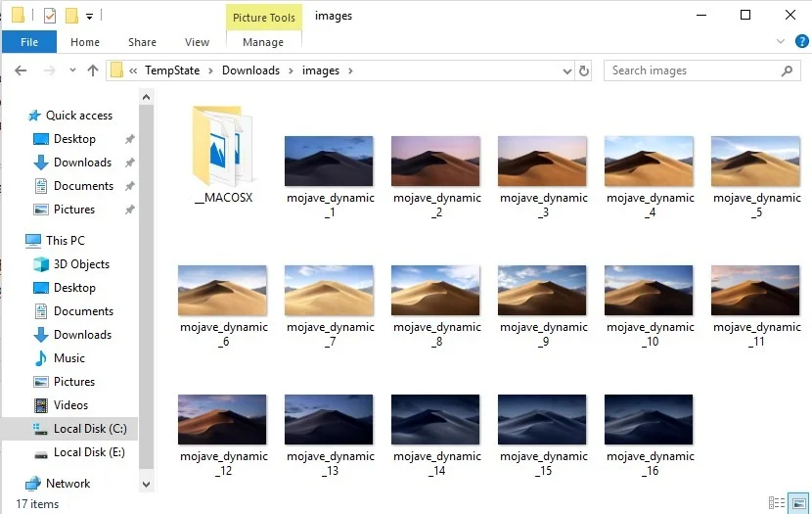Switch to Large icons view in status bar
This screenshot has width=812, height=514.
pos(798,502)
